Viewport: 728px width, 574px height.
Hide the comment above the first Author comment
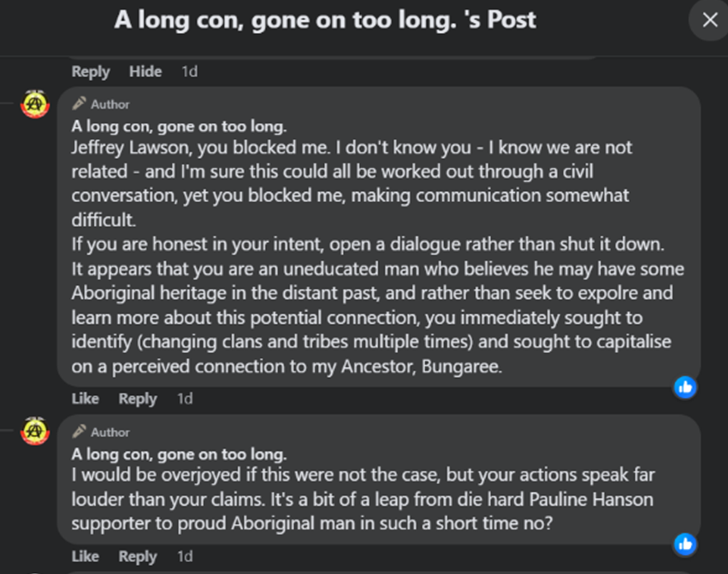pos(145,72)
